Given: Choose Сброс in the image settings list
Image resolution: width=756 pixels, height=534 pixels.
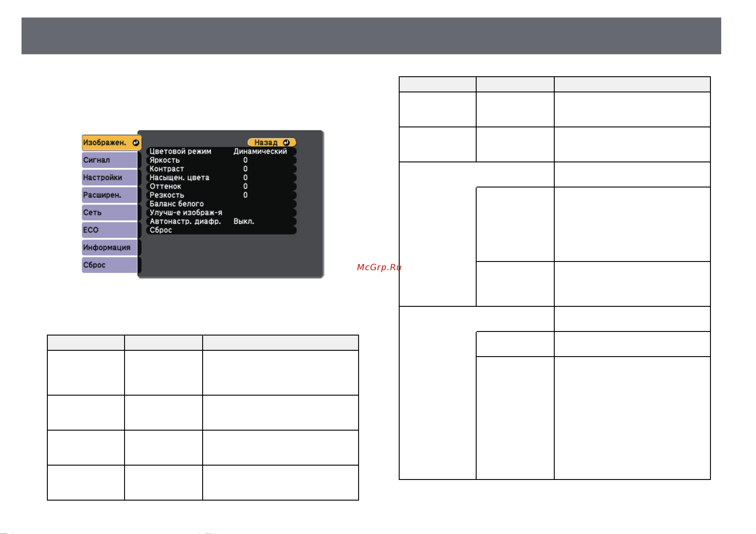Looking at the screenshot, I should click(x=221, y=230).
